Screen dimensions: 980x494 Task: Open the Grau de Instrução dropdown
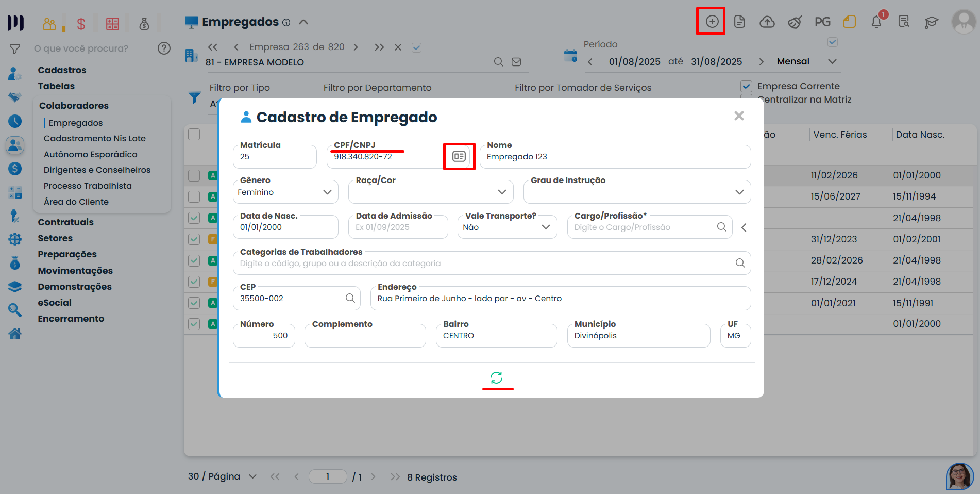(x=637, y=192)
